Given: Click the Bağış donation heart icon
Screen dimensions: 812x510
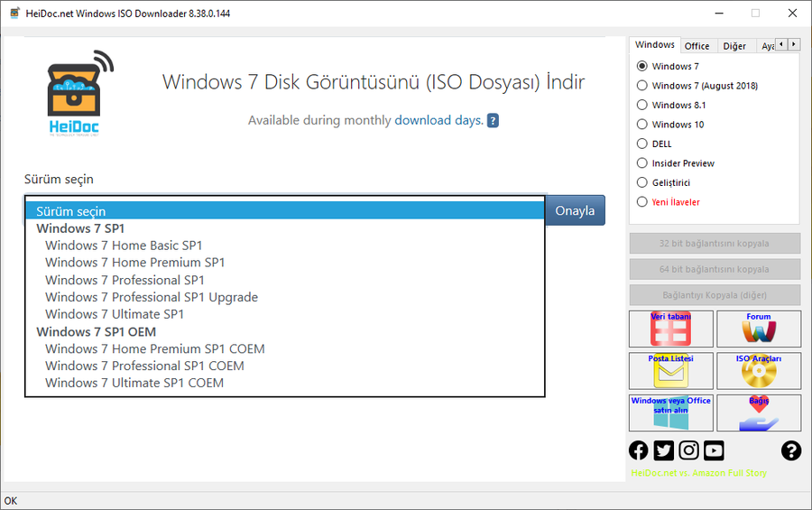Looking at the screenshot, I should (759, 413).
